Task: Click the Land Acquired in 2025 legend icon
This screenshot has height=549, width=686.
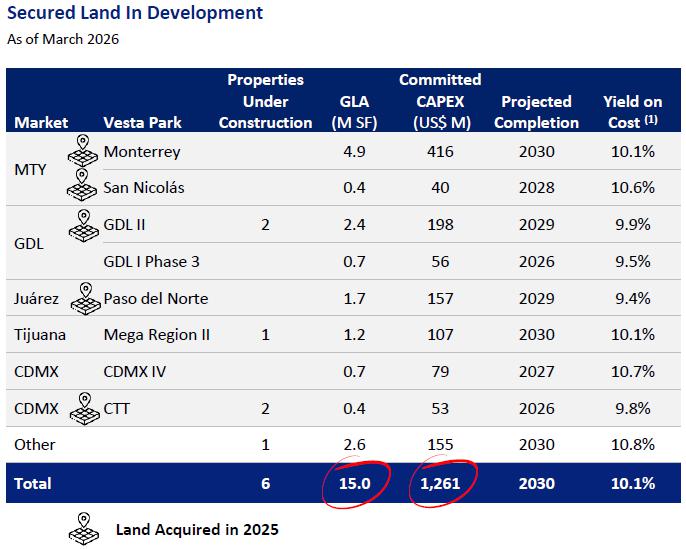Action: click(84, 529)
